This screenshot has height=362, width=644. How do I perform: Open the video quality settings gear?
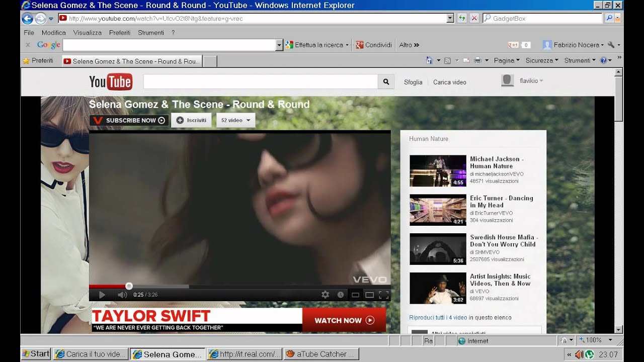click(x=325, y=295)
